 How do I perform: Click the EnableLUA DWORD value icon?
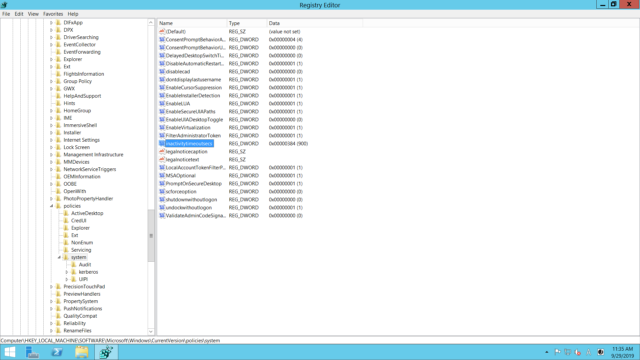click(162, 104)
